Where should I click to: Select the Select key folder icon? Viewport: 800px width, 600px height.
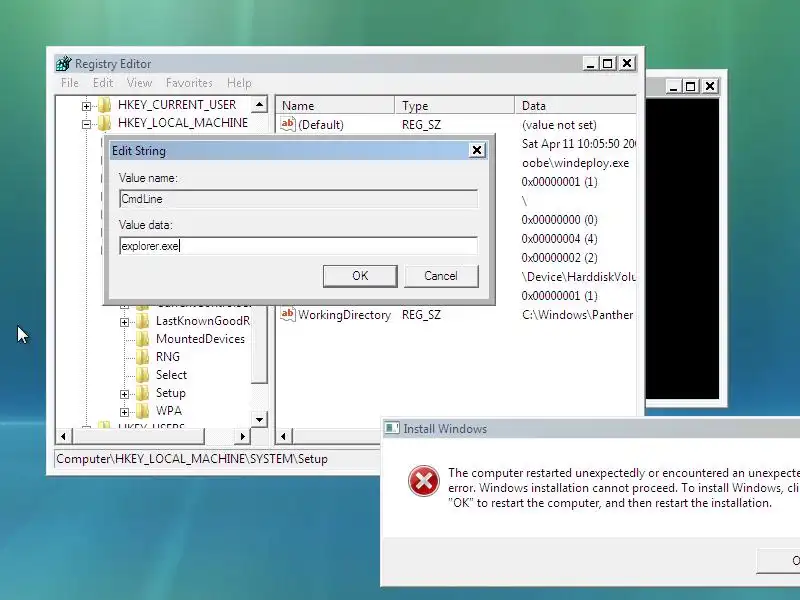(x=143, y=374)
